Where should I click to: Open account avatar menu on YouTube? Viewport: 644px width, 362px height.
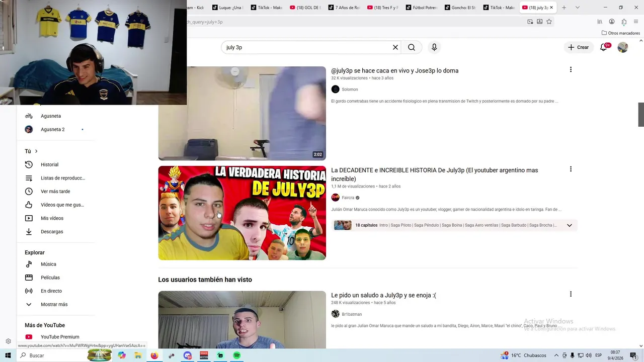pos(623,47)
